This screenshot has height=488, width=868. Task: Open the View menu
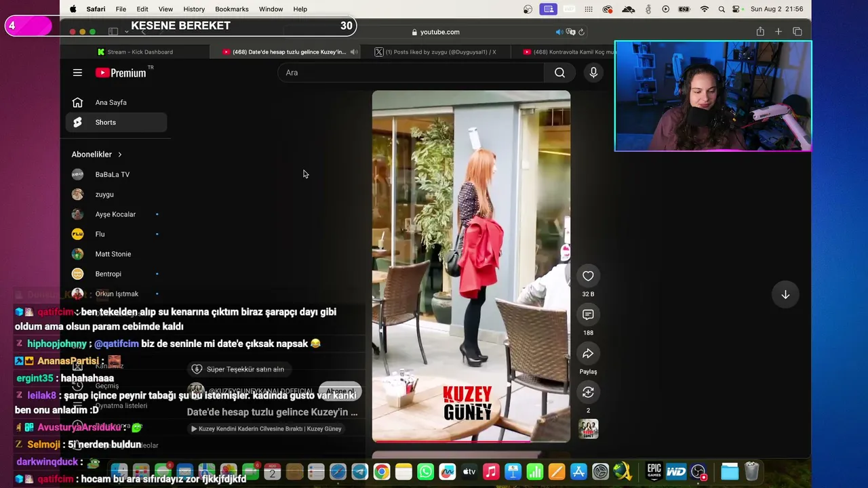tap(165, 9)
